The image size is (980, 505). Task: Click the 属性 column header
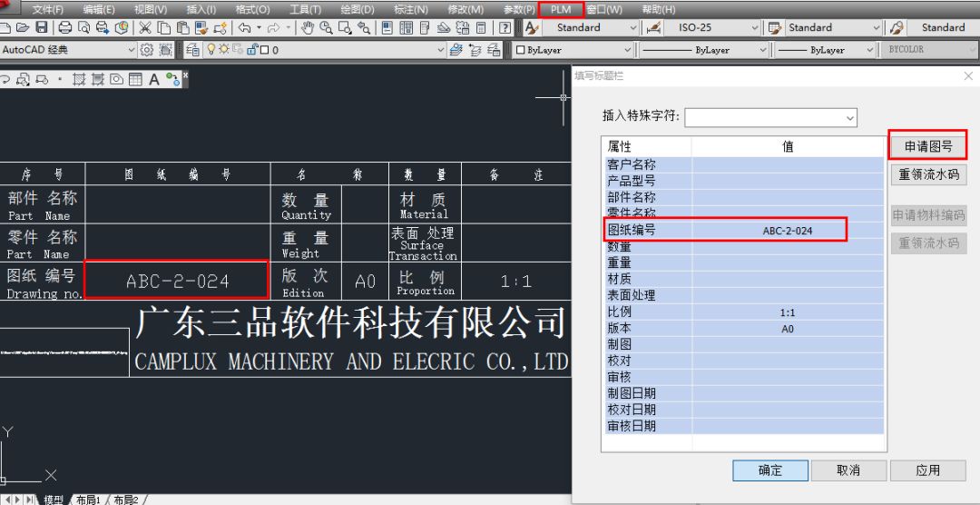648,146
